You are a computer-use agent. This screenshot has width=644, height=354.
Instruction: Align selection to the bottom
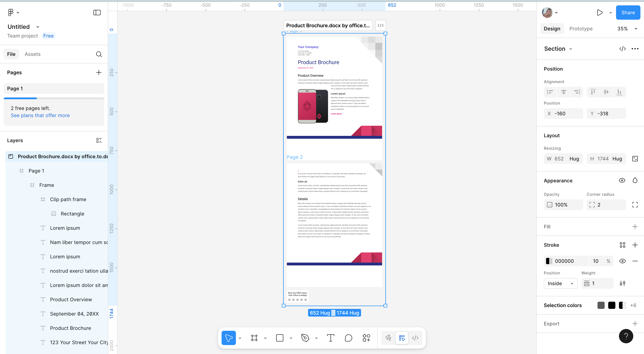pos(619,92)
